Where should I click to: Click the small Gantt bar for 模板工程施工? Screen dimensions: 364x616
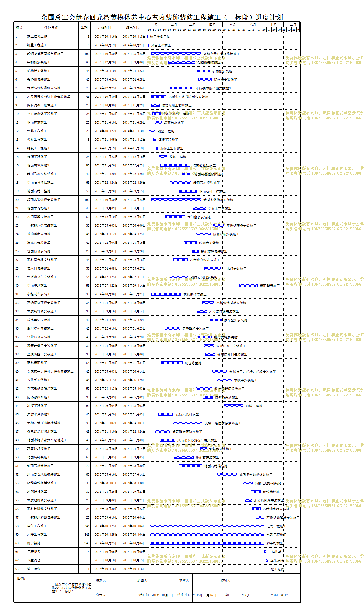155,140
